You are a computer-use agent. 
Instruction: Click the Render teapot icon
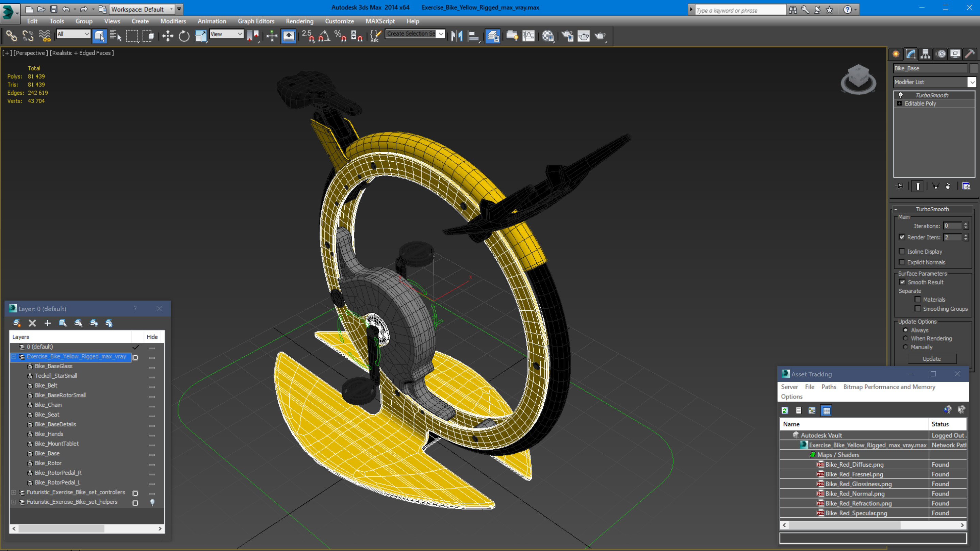tap(600, 36)
